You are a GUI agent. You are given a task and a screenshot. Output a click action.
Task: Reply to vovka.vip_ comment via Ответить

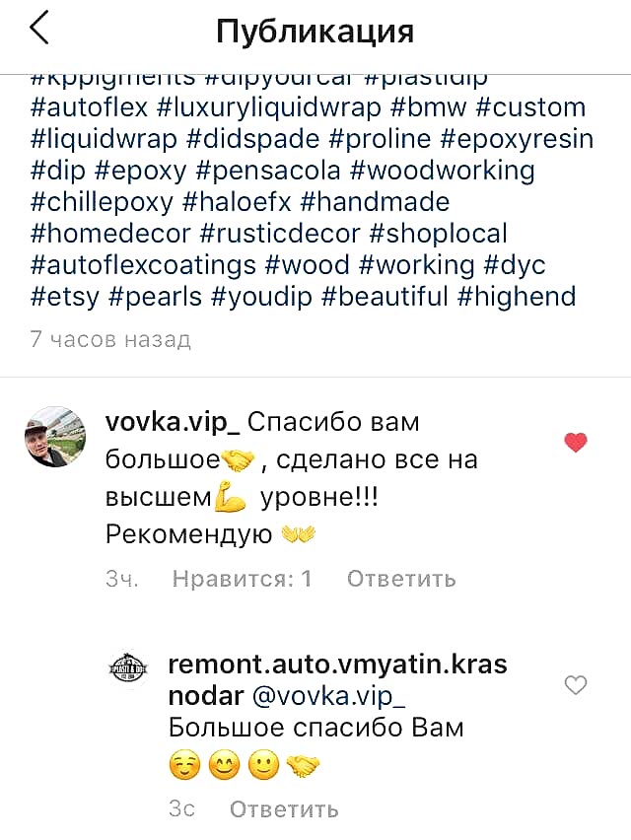click(x=401, y=578)
